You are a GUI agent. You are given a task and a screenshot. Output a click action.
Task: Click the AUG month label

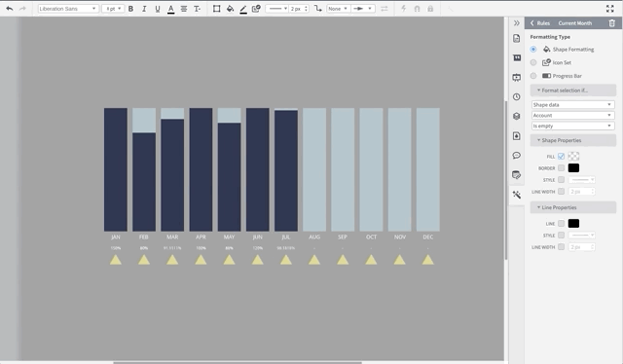click(x=314, y=237)
